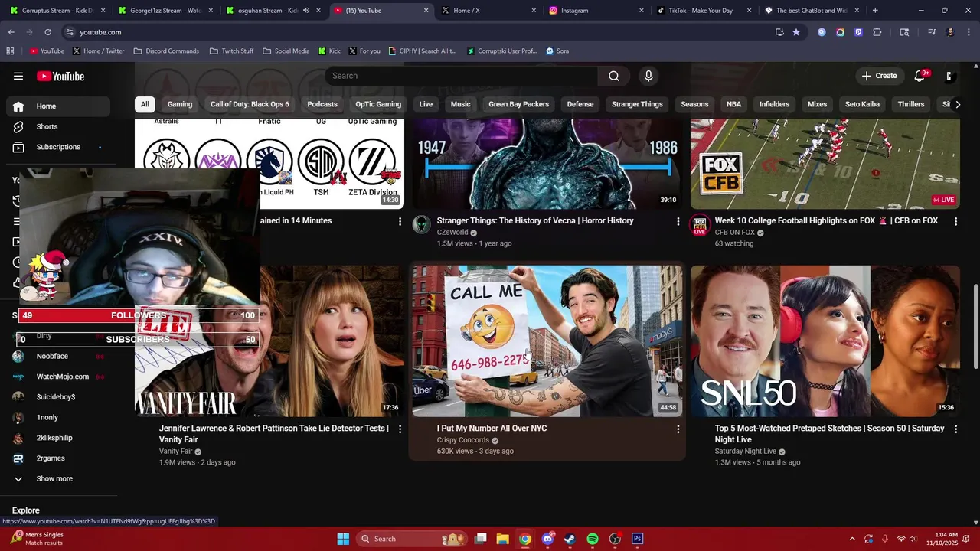Open Shorts in the sidebar
Image resolution: width=980 pixels, height=551 pixels.
(58, 126)
